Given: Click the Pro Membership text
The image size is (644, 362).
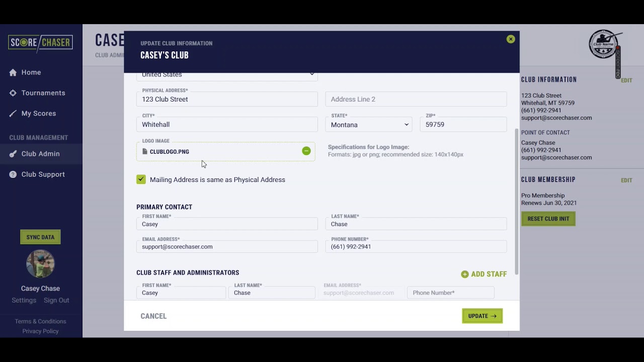Looking at the screenshot, I should (543, 196).
